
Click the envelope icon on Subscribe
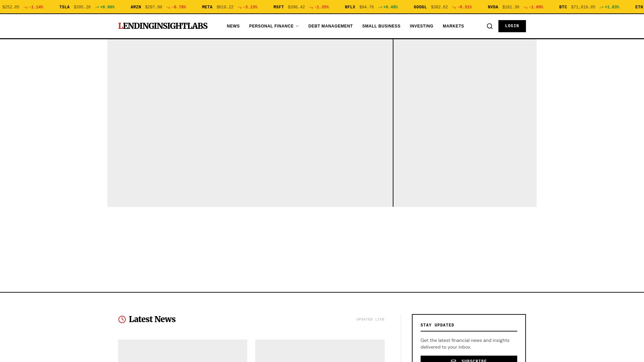(x=453, y=360)
